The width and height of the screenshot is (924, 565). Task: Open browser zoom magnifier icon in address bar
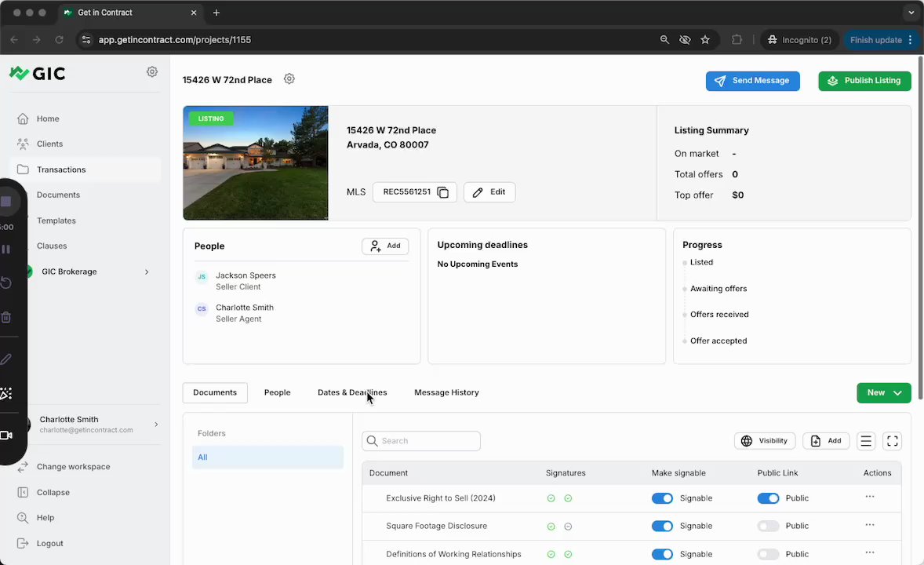[664, 39]
